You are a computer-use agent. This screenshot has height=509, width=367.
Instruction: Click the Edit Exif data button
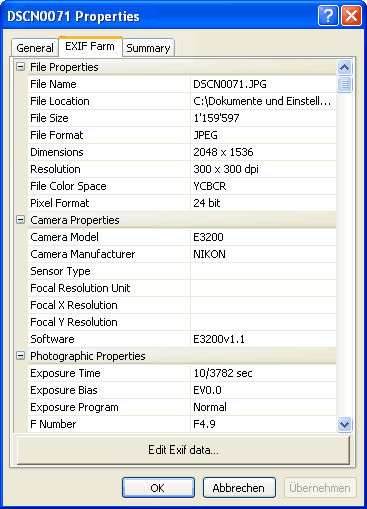(183, 450)
